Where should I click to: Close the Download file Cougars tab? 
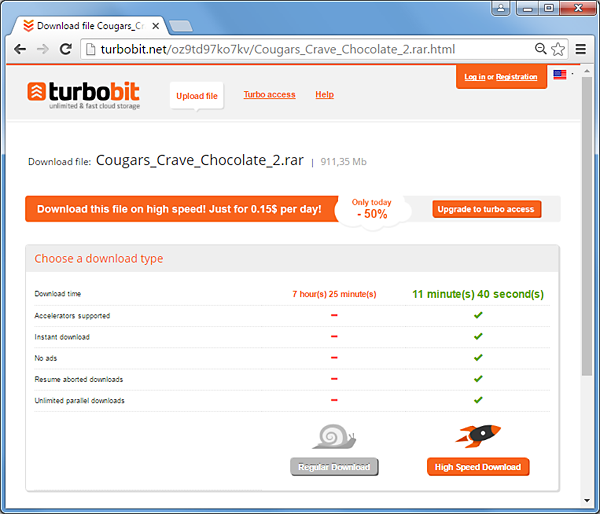[x=155, y=26]
